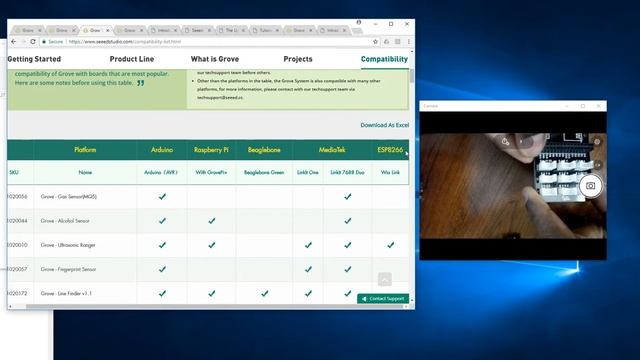640x360 pixels.
Task: Open the What is Grove nav item
Action: [215, 59]
